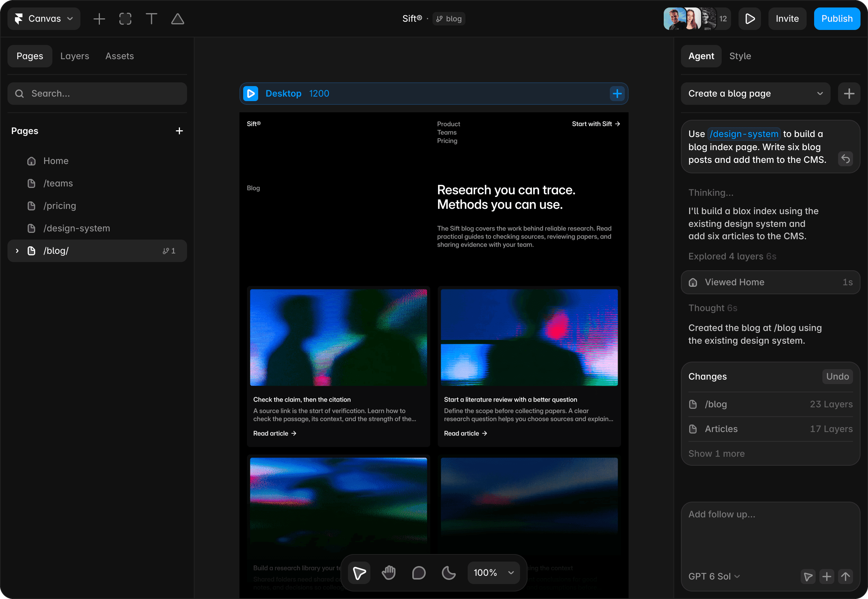Click the Invite button

(x=787, y=19)
